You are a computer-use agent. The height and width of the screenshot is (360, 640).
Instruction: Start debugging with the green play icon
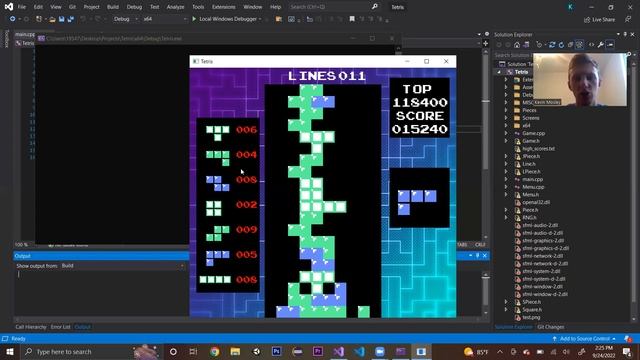coord(194,19)
